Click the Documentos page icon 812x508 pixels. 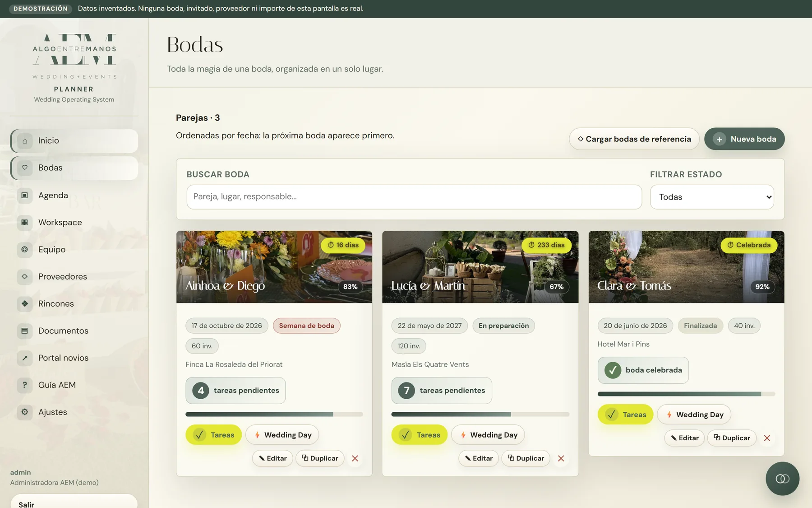point(25,331)
